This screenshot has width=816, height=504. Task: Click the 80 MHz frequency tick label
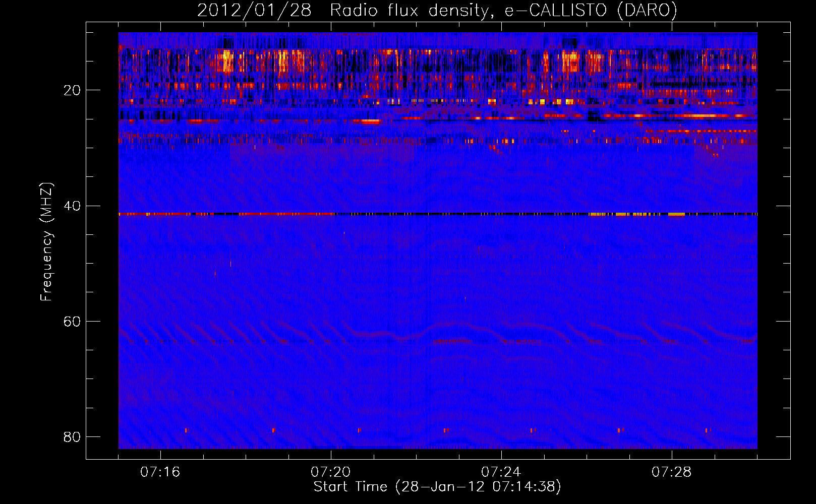[x=72, y=436]
